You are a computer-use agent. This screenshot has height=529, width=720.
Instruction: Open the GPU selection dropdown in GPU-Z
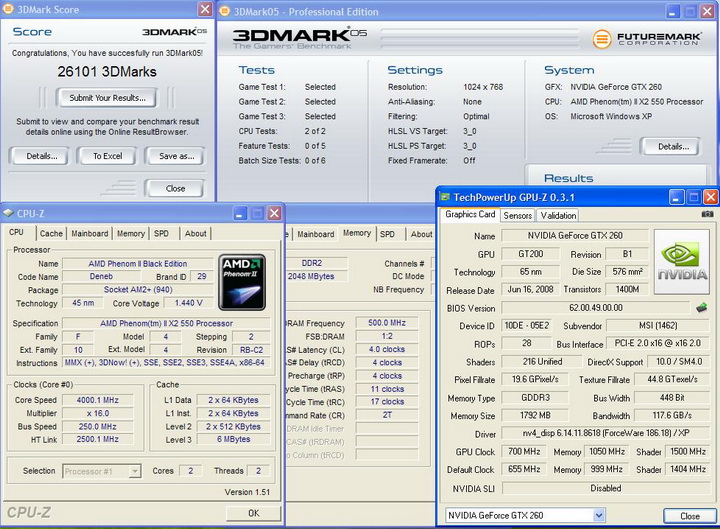coord(598,515)
